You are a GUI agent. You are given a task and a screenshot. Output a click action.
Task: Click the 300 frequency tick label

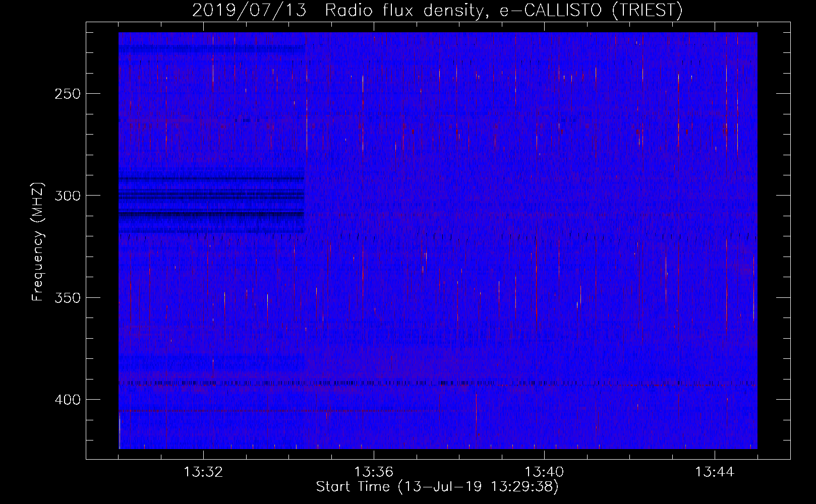click(68, 196)
